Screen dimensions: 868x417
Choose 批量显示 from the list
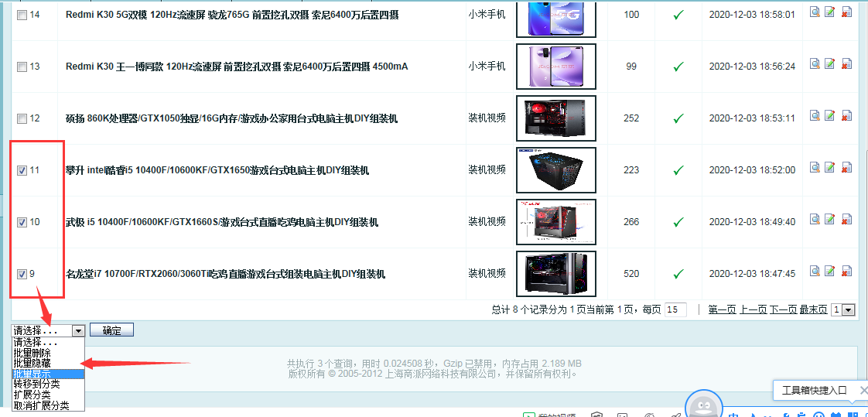pos(48,374)
